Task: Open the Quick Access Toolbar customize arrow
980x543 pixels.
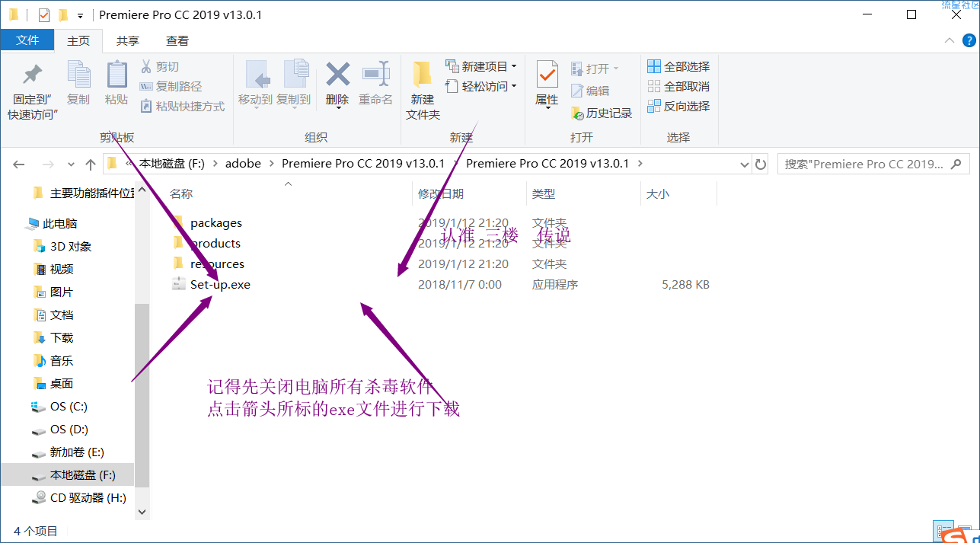Action: [80, 15]
